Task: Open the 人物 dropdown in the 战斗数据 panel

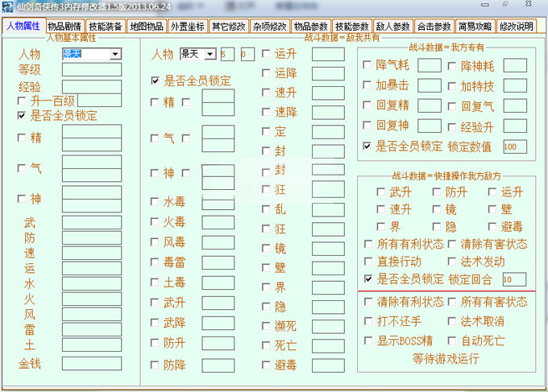Action: 210,55
